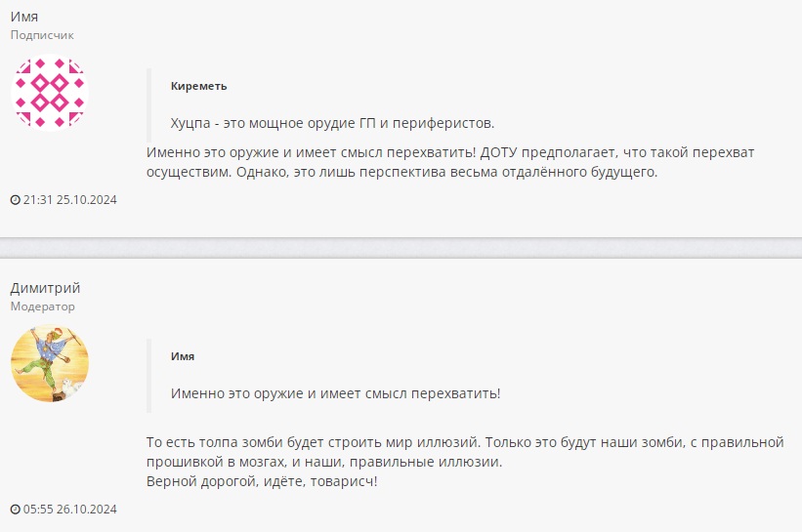Click the clock icon beside 21:31 25.10.2024
802x532 pixels.
(16, 200)
